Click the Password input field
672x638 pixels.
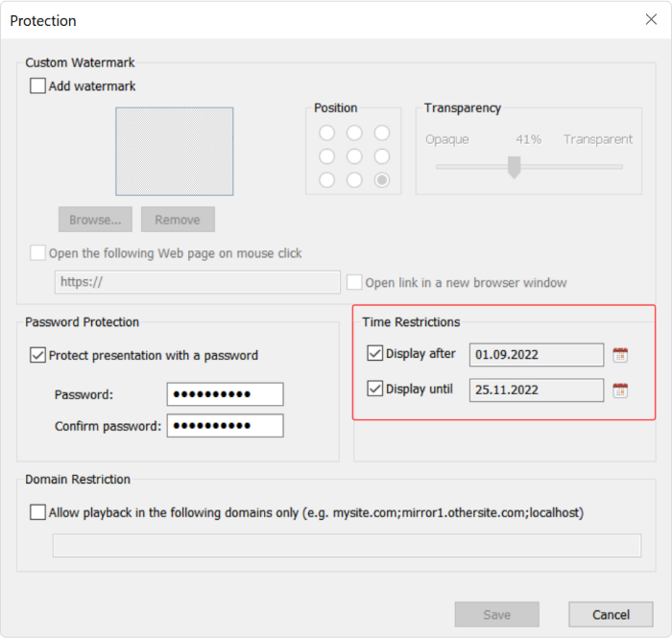point(225,394)
